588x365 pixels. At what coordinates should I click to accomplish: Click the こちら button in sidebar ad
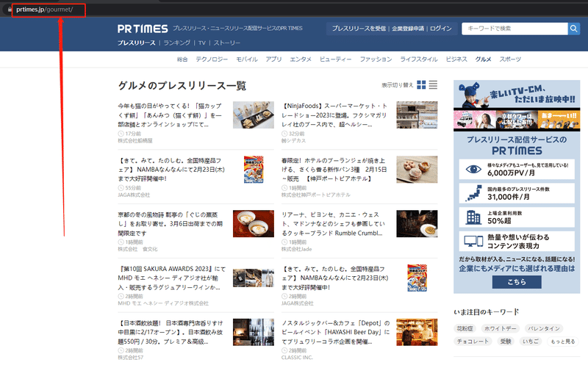point(517,282)
